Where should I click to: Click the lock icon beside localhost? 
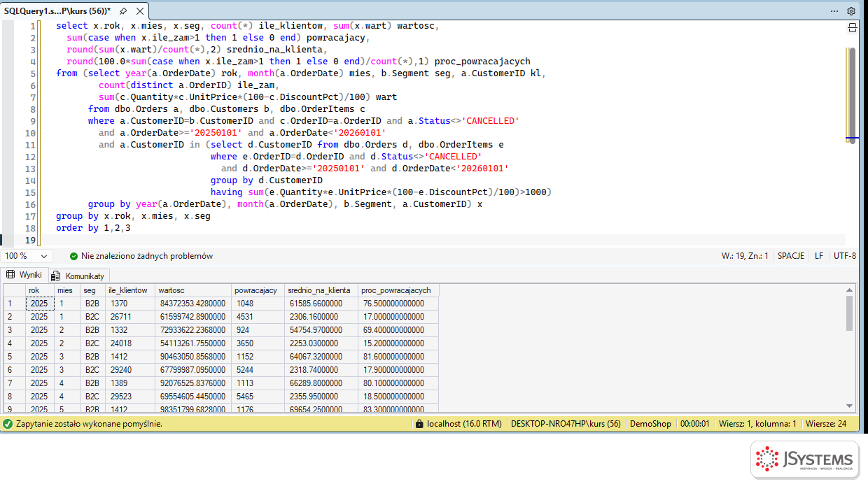(x=419, y=424)
